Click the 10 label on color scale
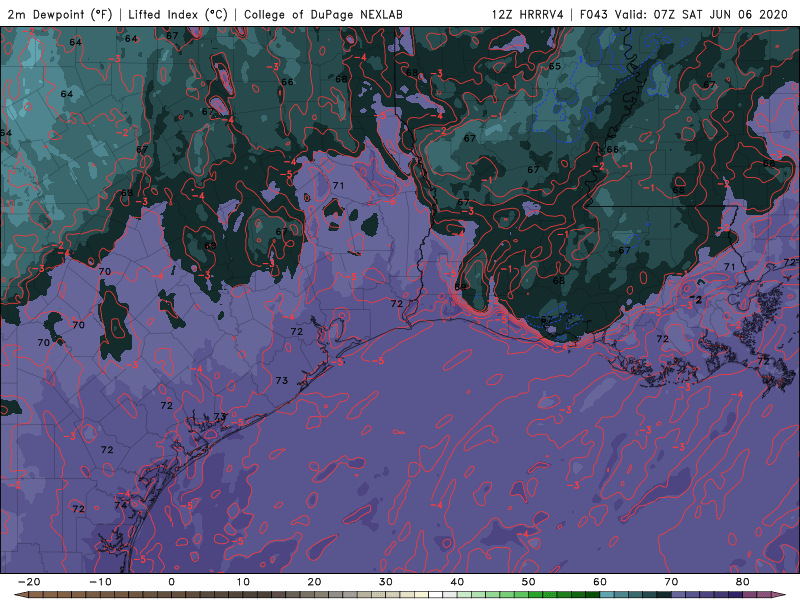This screenshot has width=800, height=600. (x=243, y=582)
